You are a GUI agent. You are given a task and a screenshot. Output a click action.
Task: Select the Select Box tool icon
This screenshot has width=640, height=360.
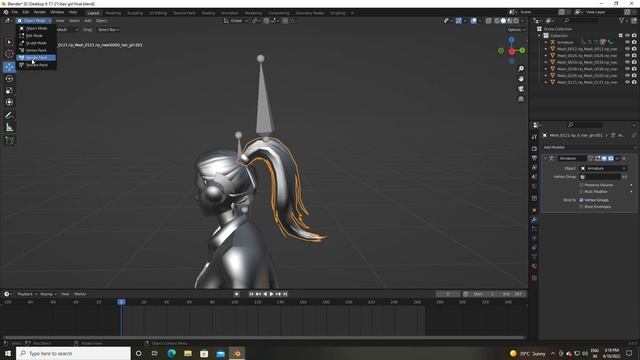[9, 42]
